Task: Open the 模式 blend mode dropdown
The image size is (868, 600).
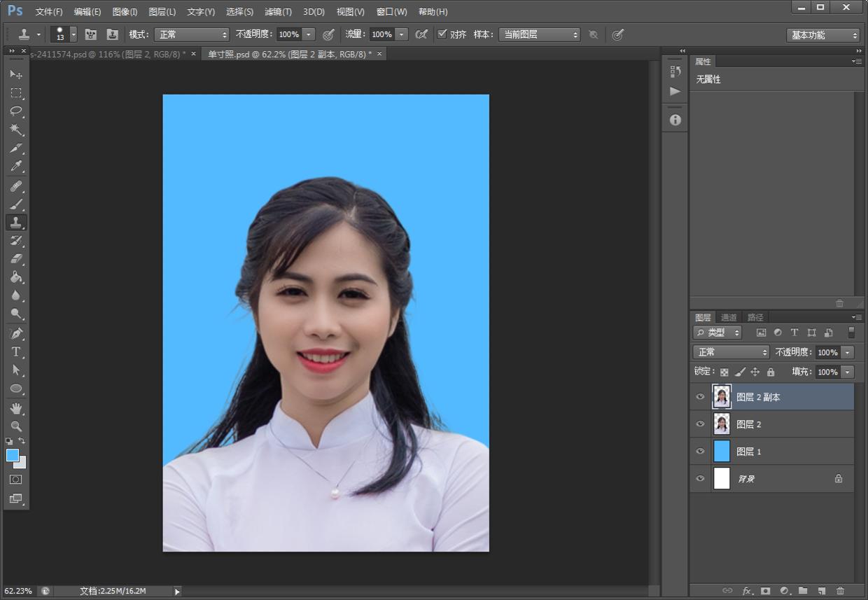Action: [x=192, y=34]
